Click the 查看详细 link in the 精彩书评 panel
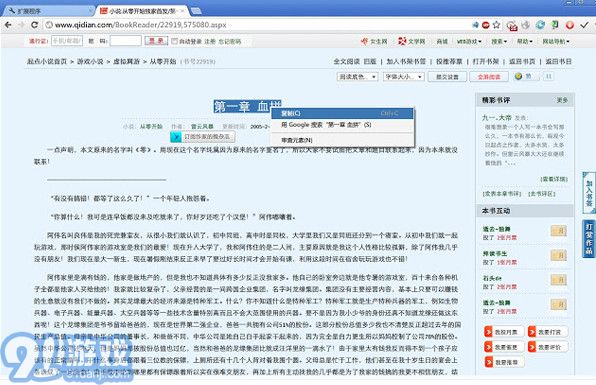The image size is (596, 385). [x=554, y=179]
